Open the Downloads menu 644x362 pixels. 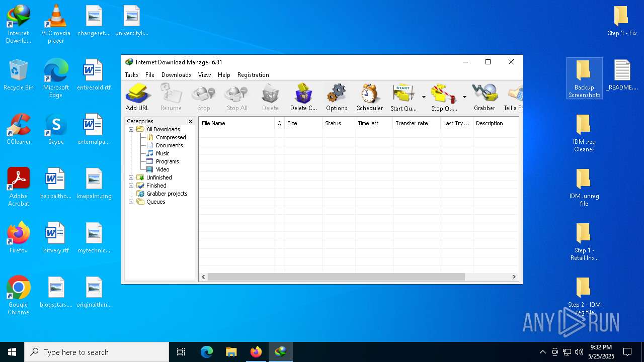tap(176, 75)
